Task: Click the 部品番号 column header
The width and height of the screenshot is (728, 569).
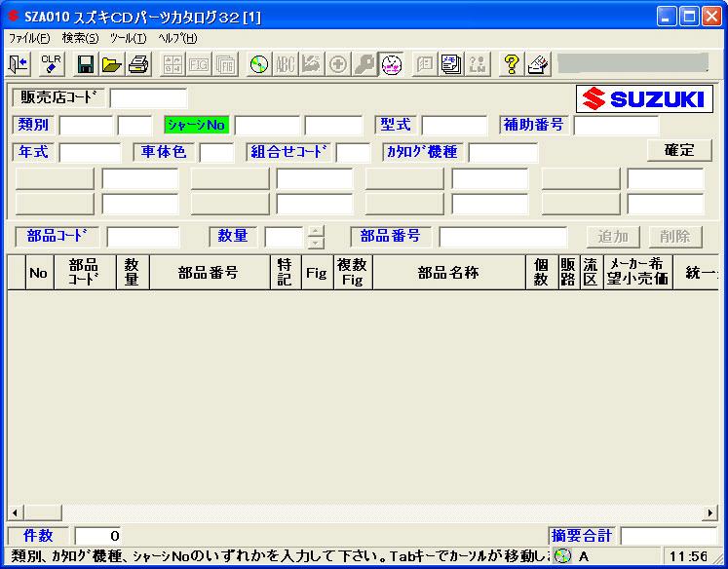Action: (210, 273)
